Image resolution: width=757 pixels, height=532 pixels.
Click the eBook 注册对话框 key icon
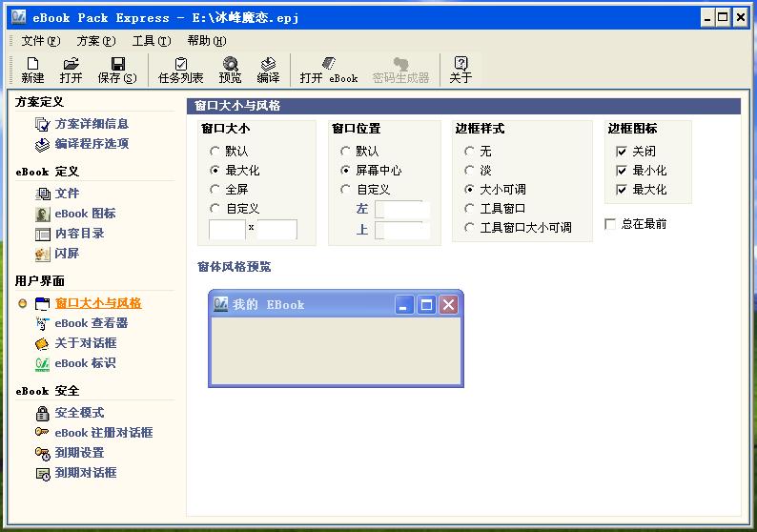click(43, 433)
